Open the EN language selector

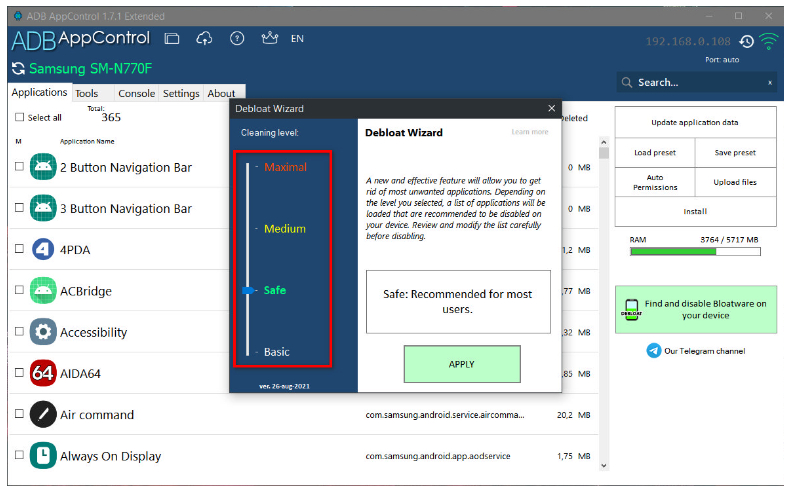point(297,39)
